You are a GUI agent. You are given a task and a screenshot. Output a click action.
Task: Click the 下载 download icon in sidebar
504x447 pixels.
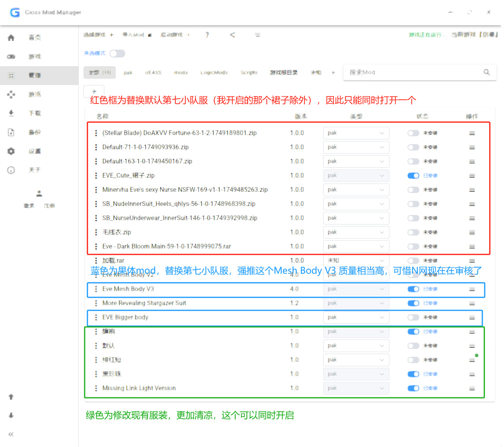tap(11, 113)
